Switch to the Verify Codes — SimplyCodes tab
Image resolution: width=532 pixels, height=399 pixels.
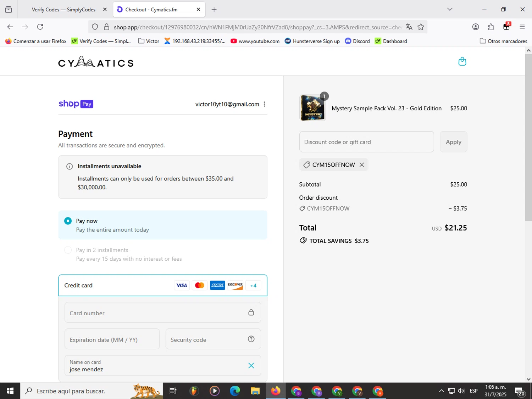63,10
